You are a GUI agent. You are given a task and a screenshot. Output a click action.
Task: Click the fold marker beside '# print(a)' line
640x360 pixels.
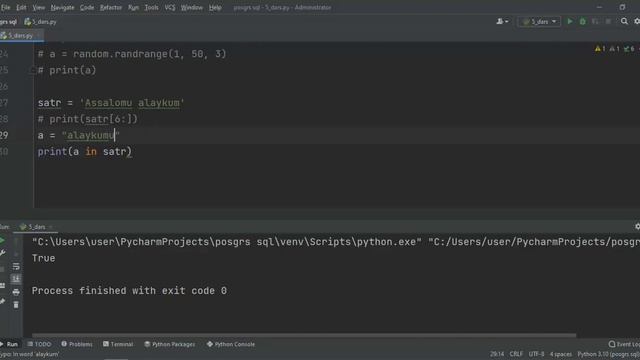tap(33, 70)
